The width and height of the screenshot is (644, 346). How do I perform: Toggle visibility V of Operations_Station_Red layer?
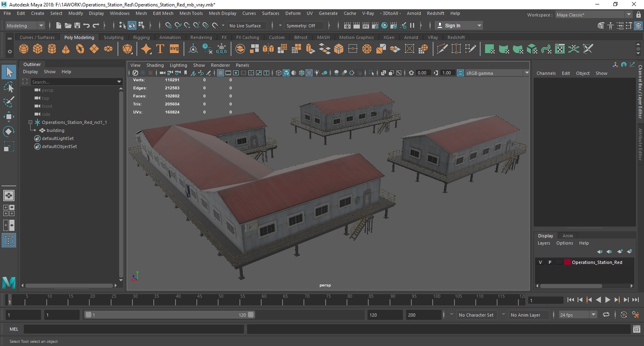pyautogui.click(x=541, y=262)
